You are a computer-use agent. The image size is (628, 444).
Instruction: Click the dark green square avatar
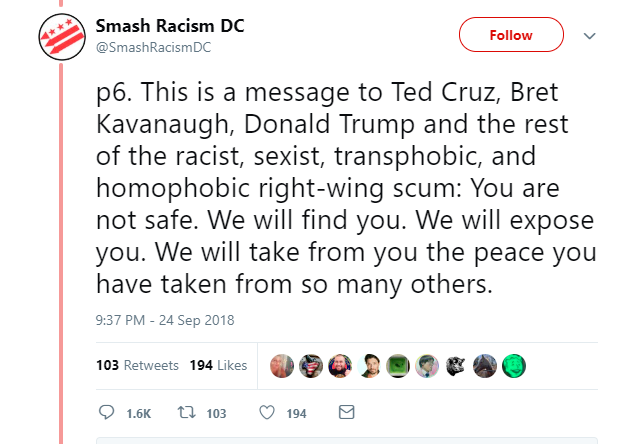398,366
